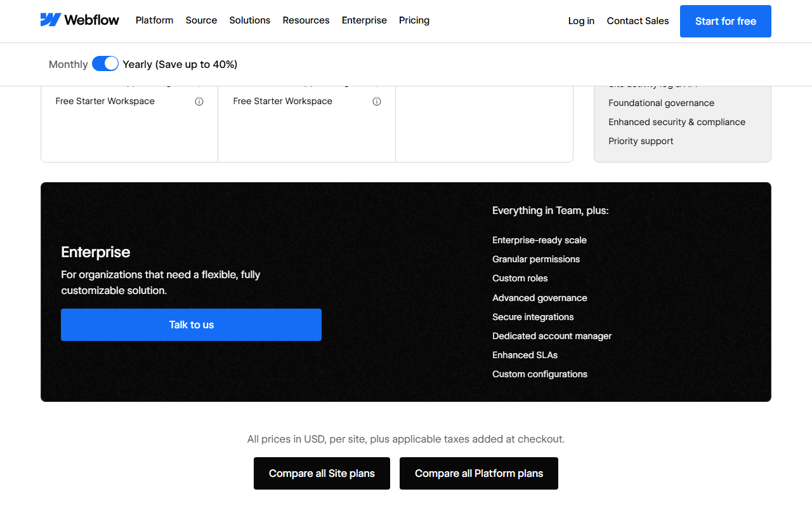The image size is (812, 508).
Task: Click Dedicated account manager feature
Action: point(552,336)
